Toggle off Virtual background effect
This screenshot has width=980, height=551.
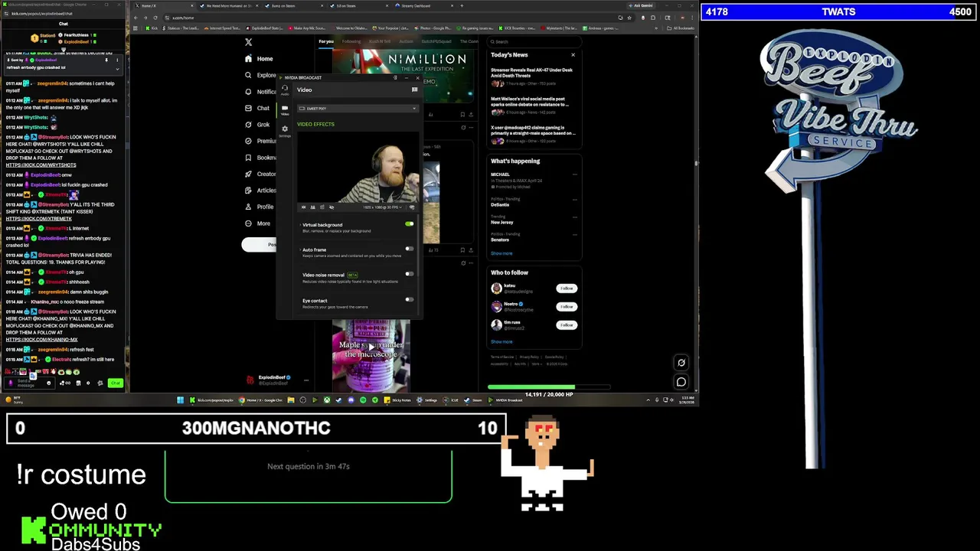[x=409, y=224]
